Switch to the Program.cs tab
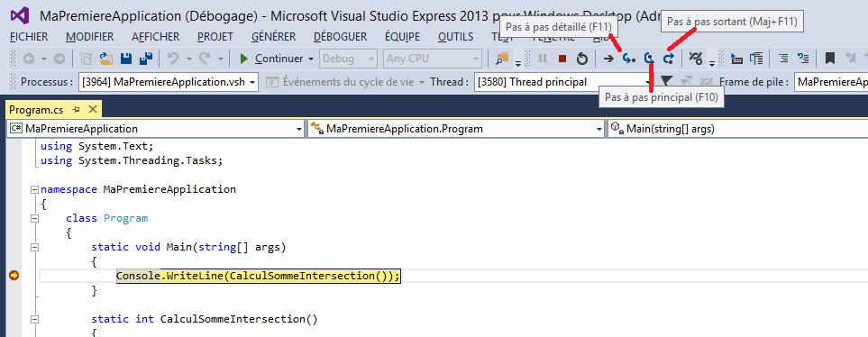 pyautogui.click(x=36, y=110)
